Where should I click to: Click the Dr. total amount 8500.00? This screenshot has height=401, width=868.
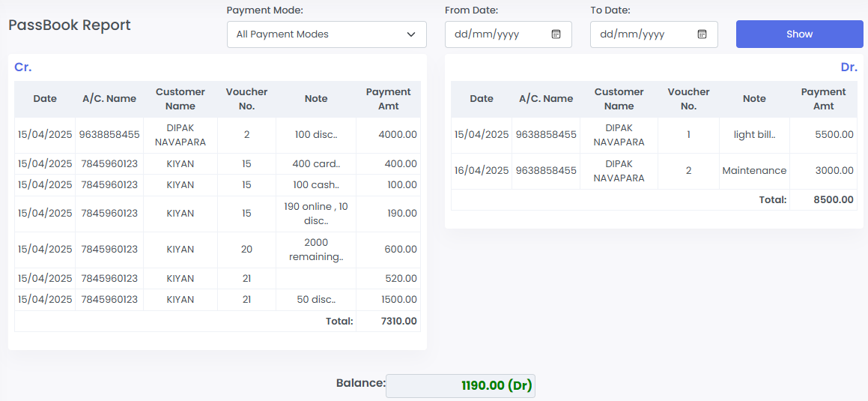pos(834,200)
